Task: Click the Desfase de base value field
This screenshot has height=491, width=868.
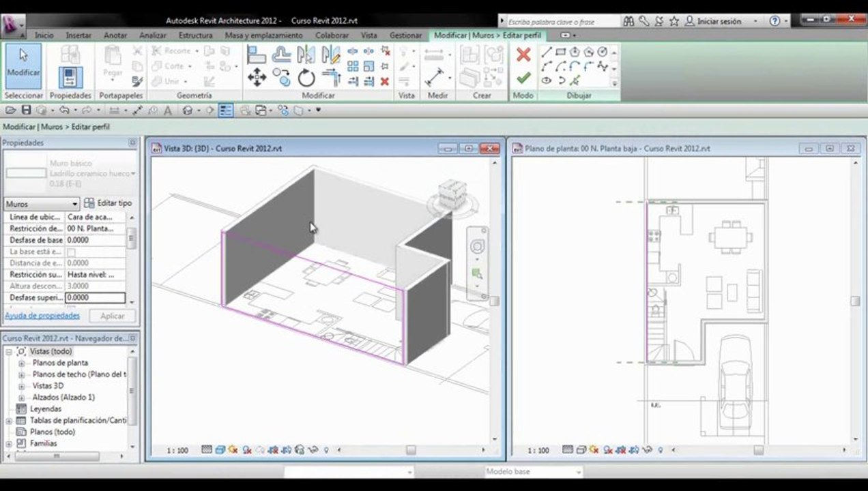Action: click(96, 240)
